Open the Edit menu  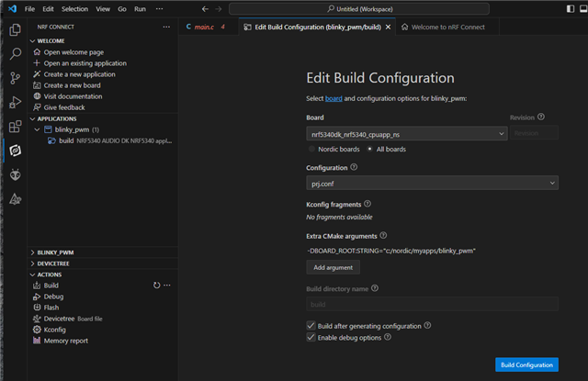48,9
